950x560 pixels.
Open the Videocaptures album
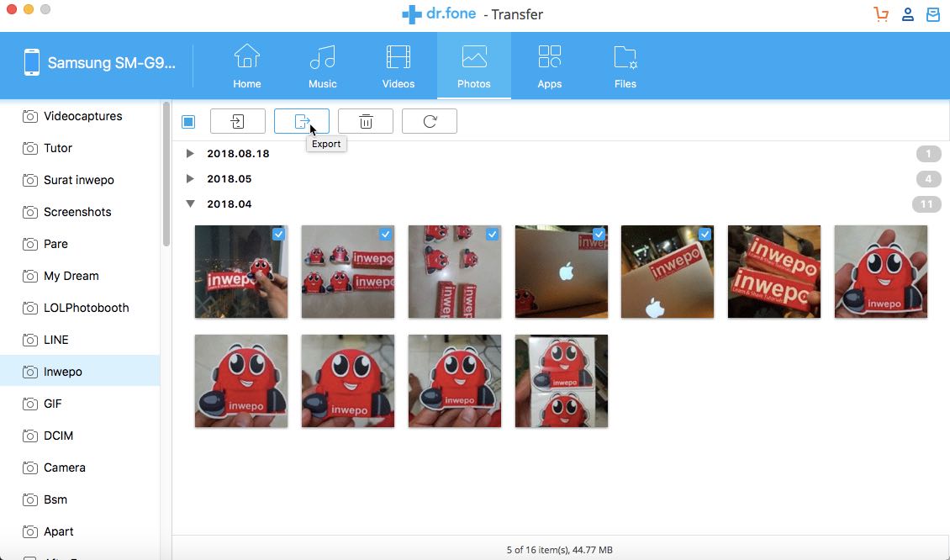[80, 116]
